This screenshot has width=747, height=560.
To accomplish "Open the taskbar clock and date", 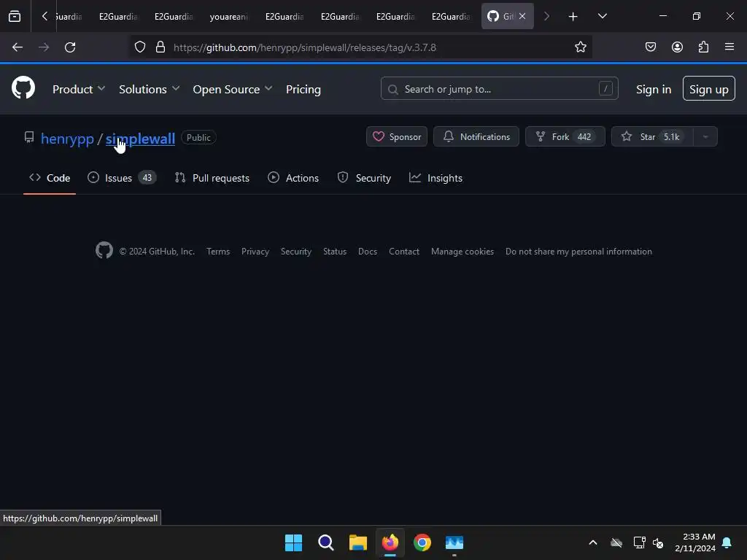I will [x=695, y=542].
